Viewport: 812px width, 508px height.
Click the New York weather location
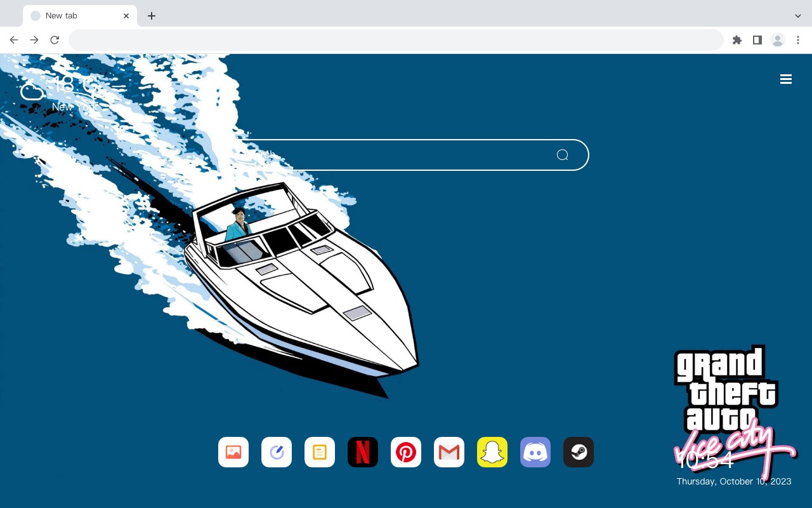74,107
